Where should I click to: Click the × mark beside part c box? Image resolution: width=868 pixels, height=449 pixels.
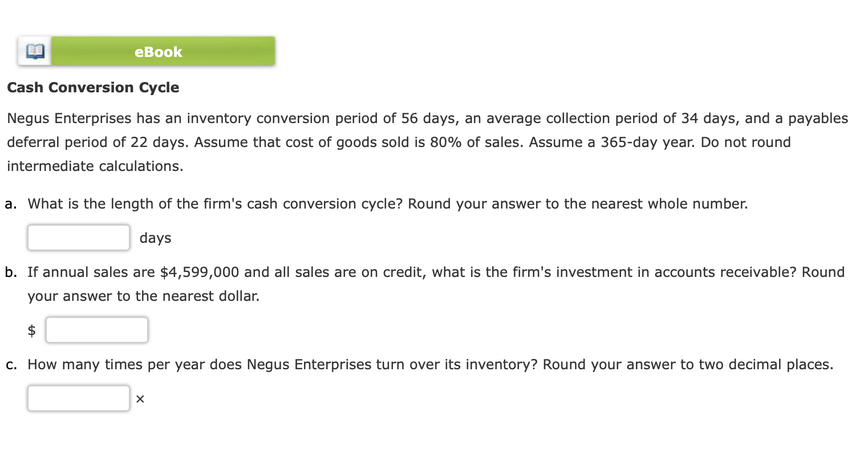click(x=140, y=399)
